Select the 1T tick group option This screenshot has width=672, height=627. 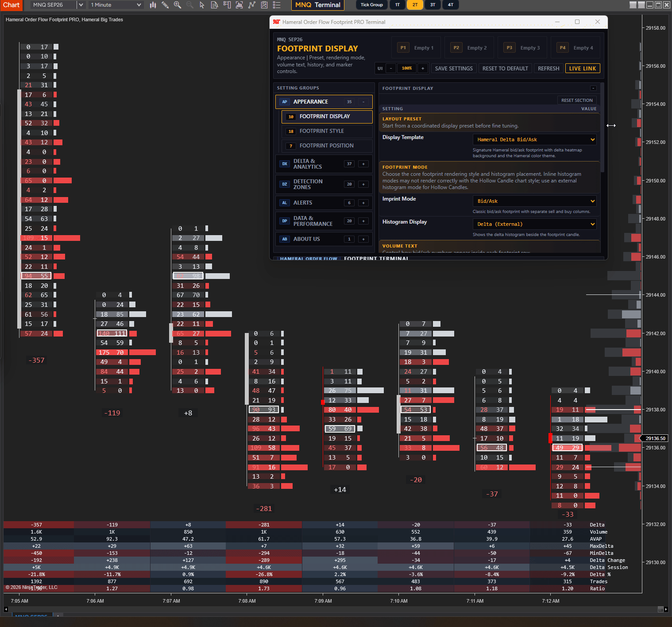[398, 5]
